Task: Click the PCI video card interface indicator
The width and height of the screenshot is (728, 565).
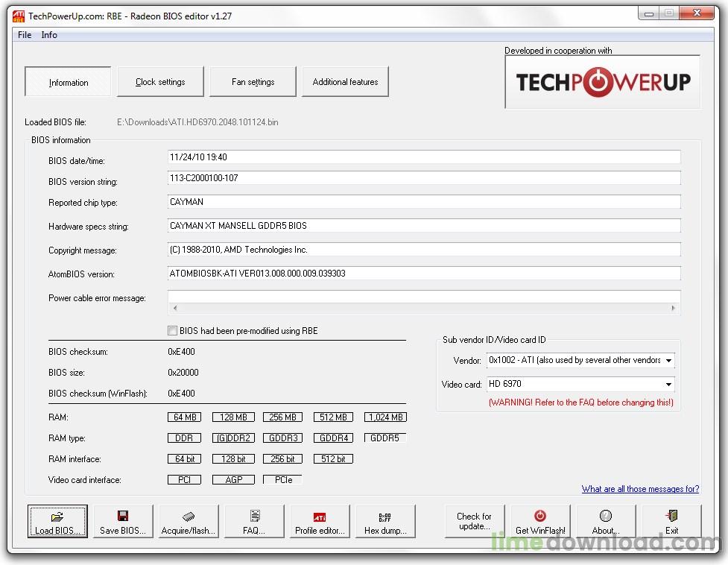Action: click(x=184, y=479)
